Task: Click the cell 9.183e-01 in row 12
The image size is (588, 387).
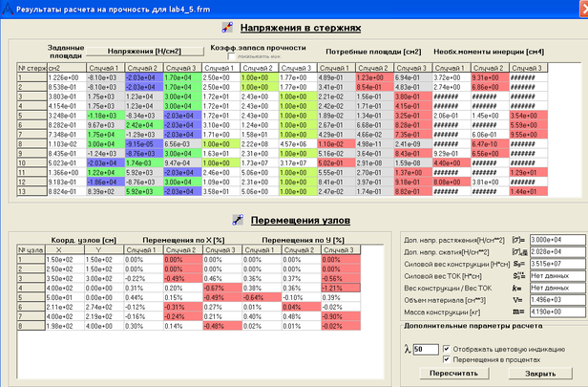Action: [67, 183]
